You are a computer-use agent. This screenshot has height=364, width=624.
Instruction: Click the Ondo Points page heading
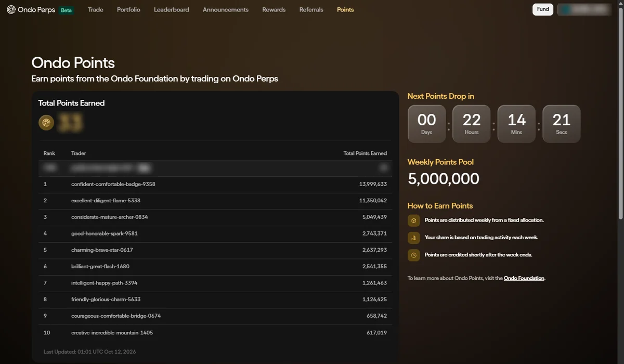pyautogui.click(x=73, y=63)
